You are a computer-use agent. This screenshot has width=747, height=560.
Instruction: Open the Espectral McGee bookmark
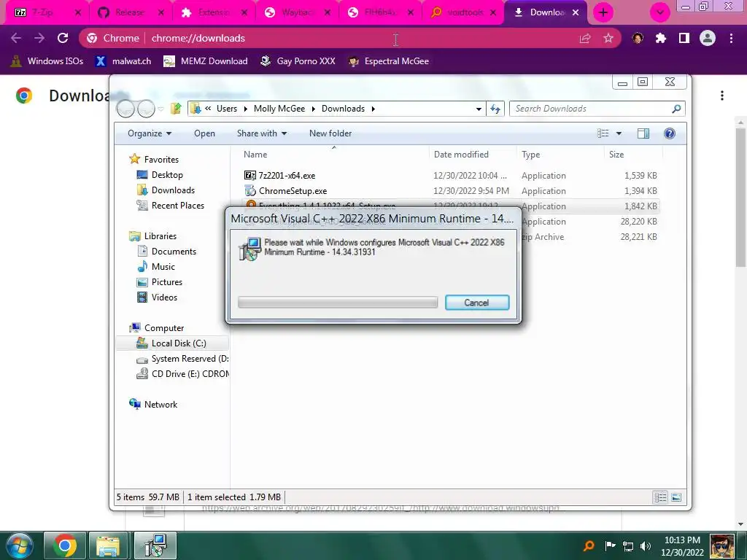(389, 61)
